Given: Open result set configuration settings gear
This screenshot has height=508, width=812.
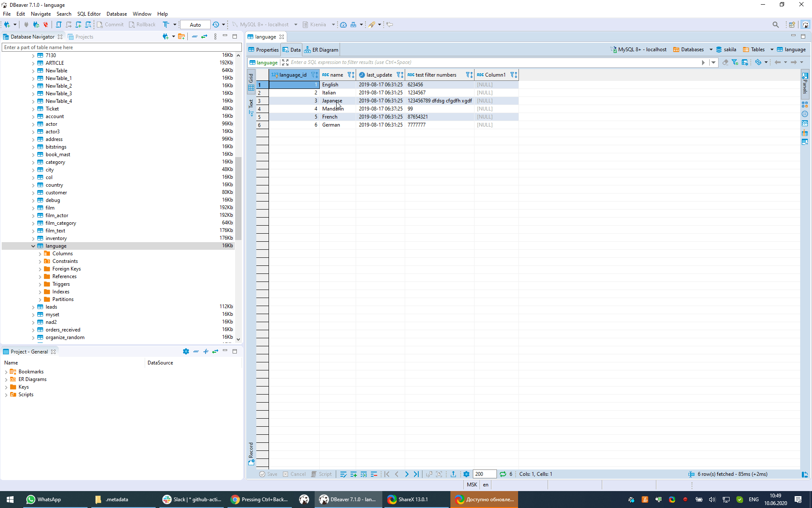Looking at the screenshot, I should tap(466, 474).
